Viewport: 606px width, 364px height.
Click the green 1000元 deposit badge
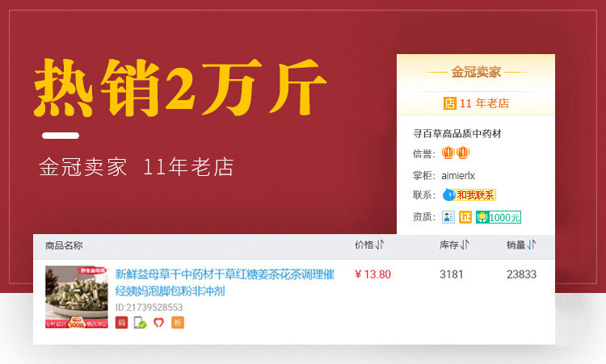click(x=499, y=217)
